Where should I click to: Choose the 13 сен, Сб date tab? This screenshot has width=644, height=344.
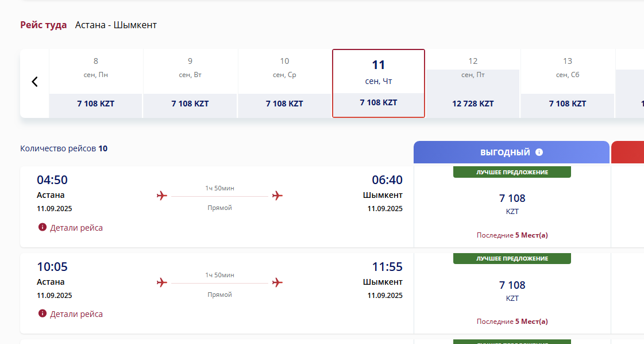point(568,83)
